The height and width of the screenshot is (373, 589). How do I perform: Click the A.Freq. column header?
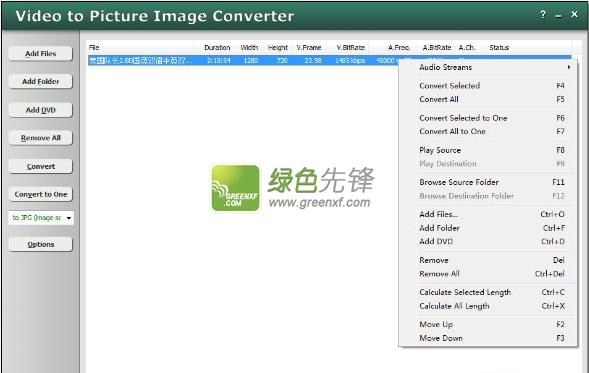[x=392, y=48]
